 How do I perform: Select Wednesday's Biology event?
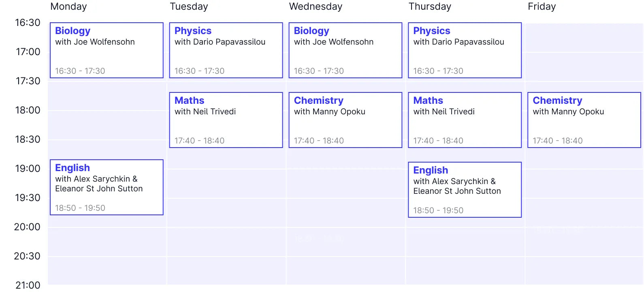[345, 50]
